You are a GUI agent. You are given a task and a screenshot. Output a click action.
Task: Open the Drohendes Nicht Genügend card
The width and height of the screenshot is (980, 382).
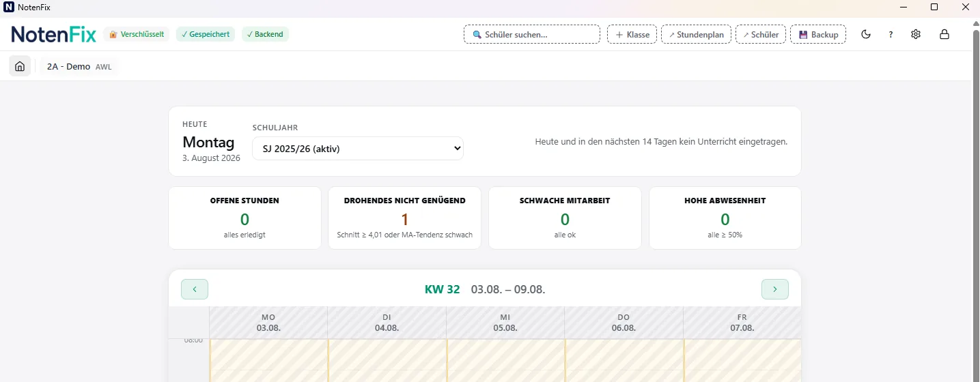tap(405, 218)
